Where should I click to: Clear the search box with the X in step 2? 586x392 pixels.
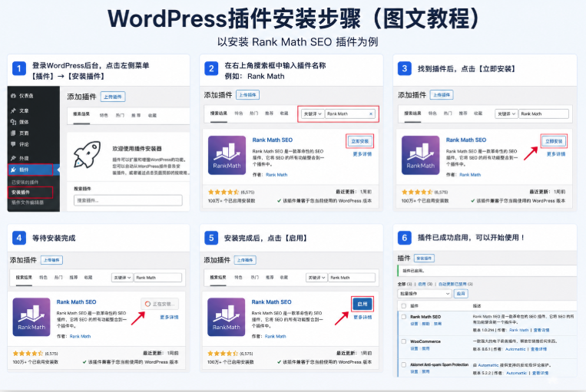click(x=371, y=114)
